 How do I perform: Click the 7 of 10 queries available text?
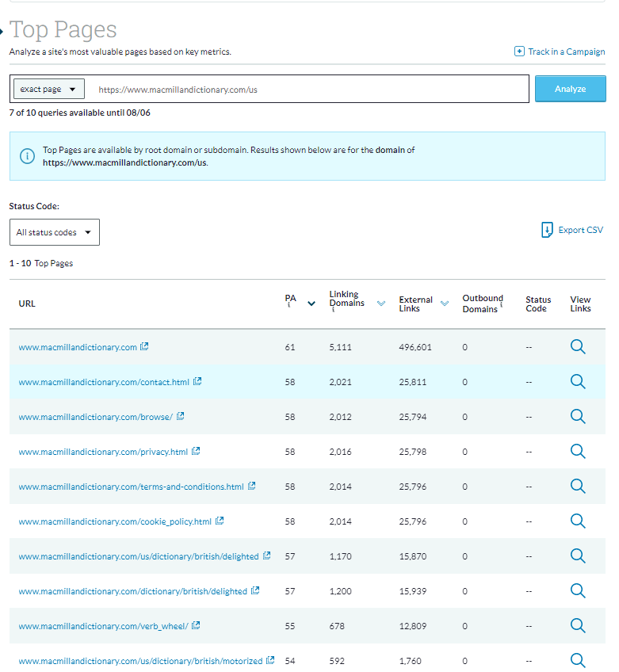tap(80, 113)
